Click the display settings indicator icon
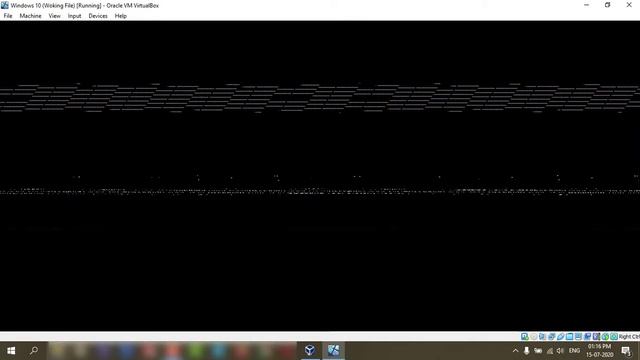 point(578,336)
